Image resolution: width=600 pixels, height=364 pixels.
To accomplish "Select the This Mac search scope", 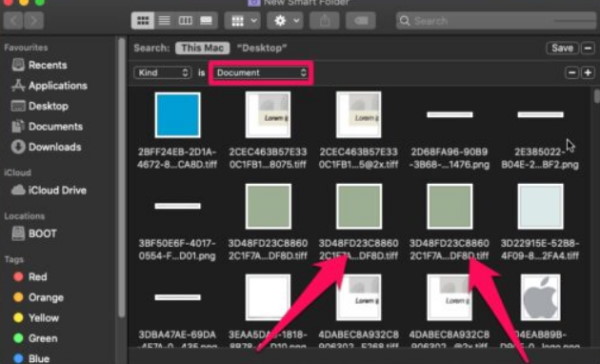I will (x=202, y=48).
